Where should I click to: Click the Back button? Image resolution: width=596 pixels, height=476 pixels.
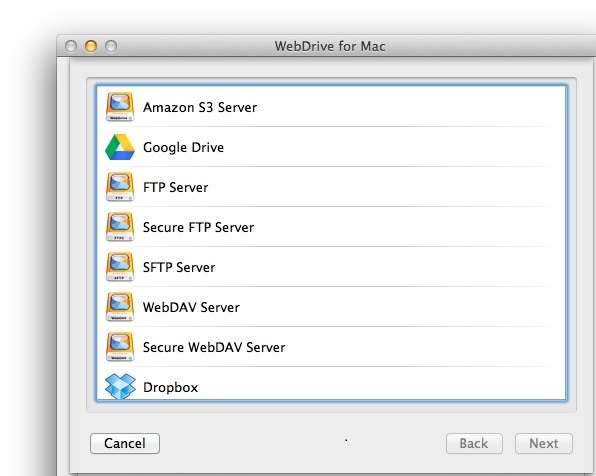click(474, 443)
